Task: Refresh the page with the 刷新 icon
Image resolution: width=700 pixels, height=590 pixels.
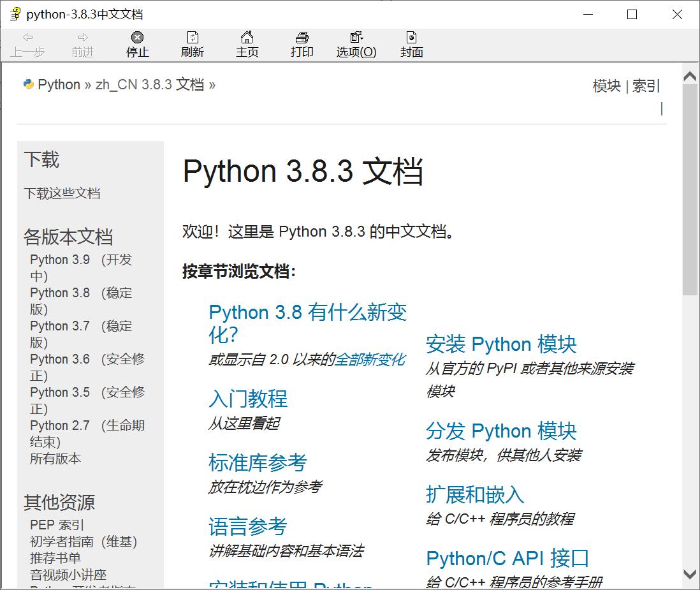Action: [x=192, y=45]
